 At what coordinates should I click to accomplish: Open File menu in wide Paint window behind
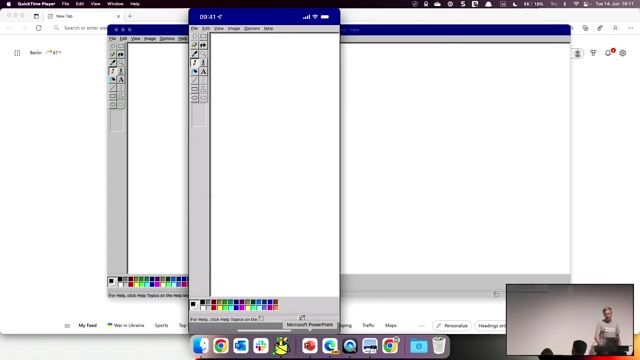pos(112,39)
